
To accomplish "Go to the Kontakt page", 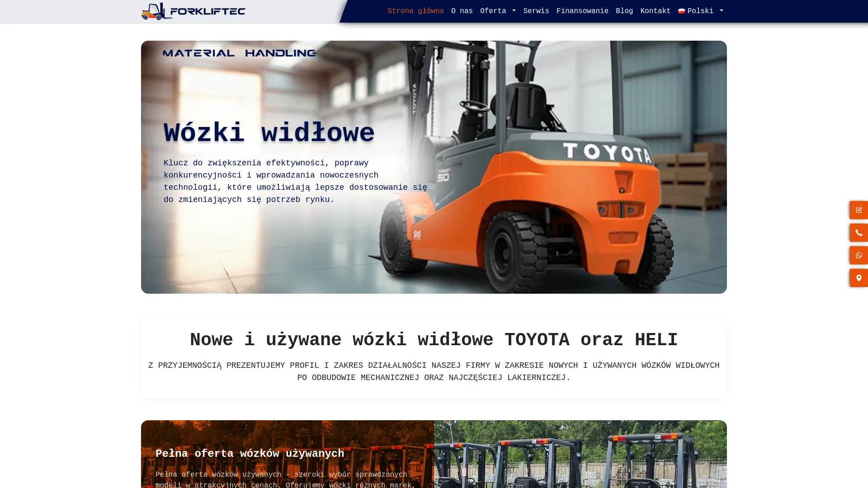I will [x=656, y=11].
